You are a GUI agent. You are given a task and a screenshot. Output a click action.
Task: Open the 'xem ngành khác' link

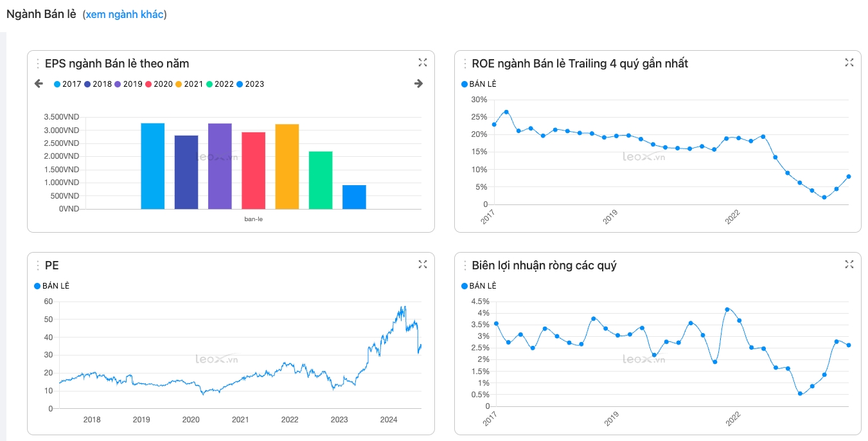[x=125, y=14]
